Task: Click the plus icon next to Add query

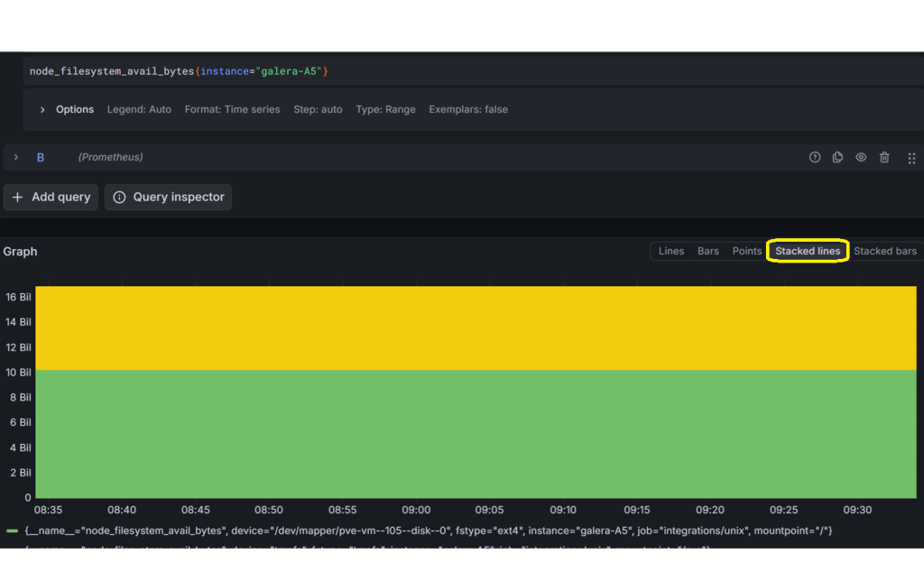Action: tap(18, 197)
